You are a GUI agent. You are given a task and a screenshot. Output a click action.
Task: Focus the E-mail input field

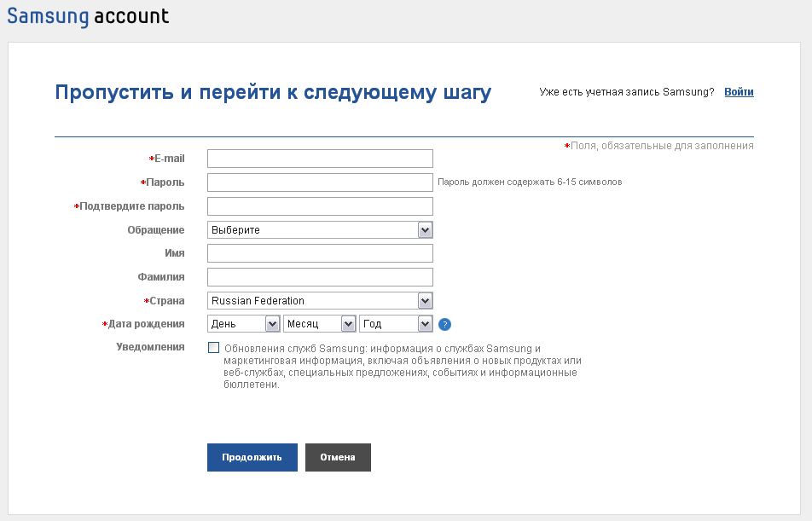(320, 159)
